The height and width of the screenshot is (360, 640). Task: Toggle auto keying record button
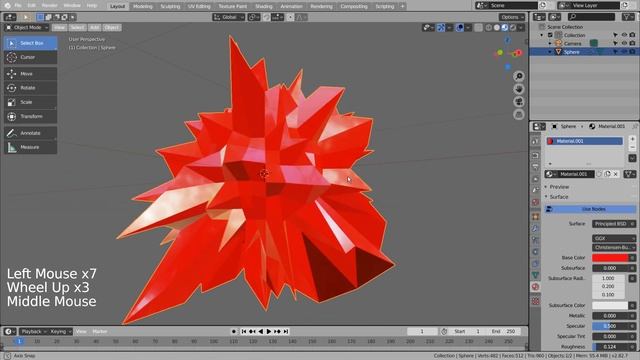pos(234,331)
